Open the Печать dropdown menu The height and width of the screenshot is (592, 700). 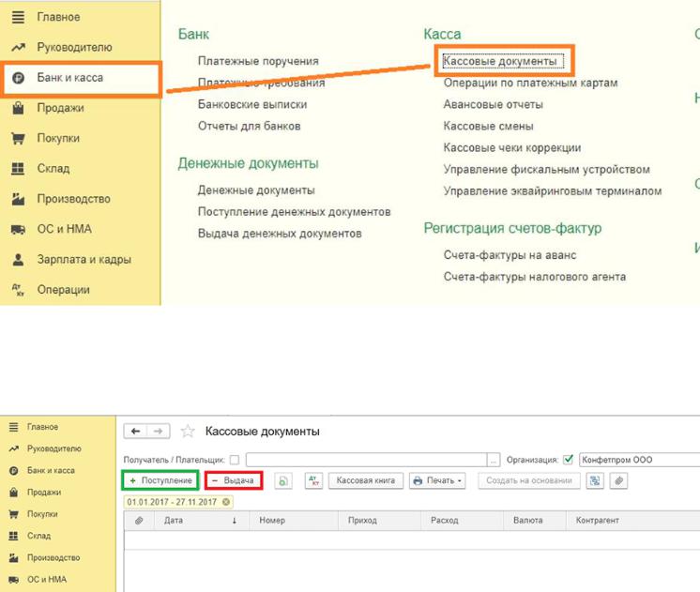(x=438, y=480)
